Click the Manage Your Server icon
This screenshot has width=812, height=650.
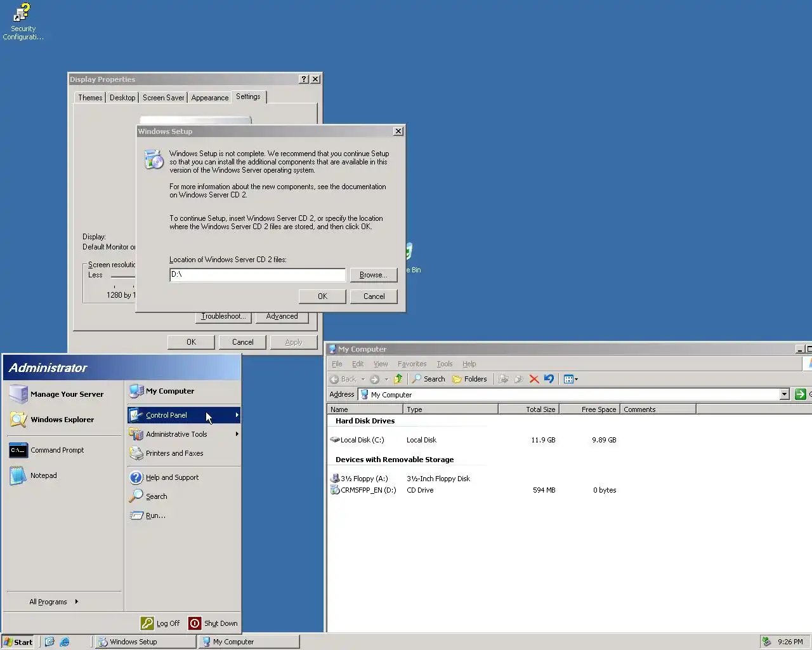pyautogui.click(x=18, y=394)
